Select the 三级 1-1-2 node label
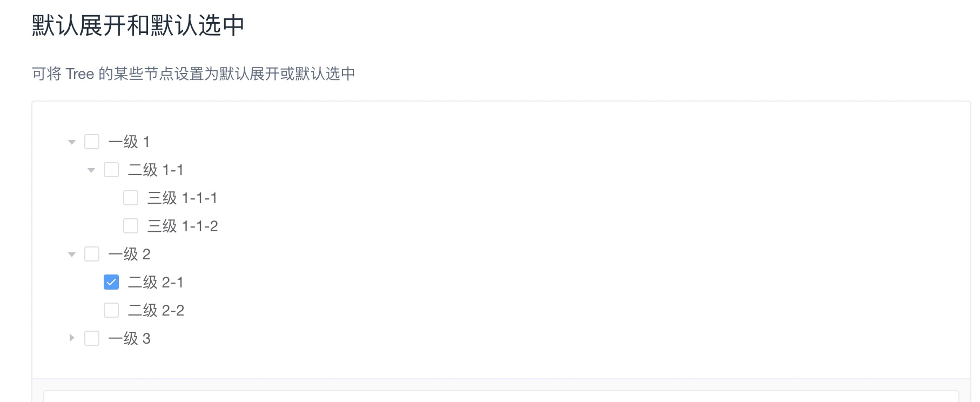The width and height of the screenshot is (980, 402). click(x=183, y=226)
